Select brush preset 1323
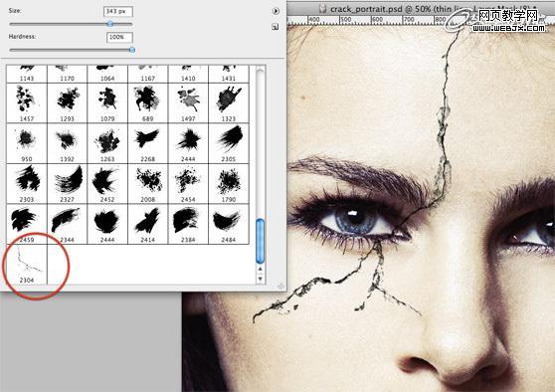Image resolution: width=555 pixels, height=392 pixels. 229,103
